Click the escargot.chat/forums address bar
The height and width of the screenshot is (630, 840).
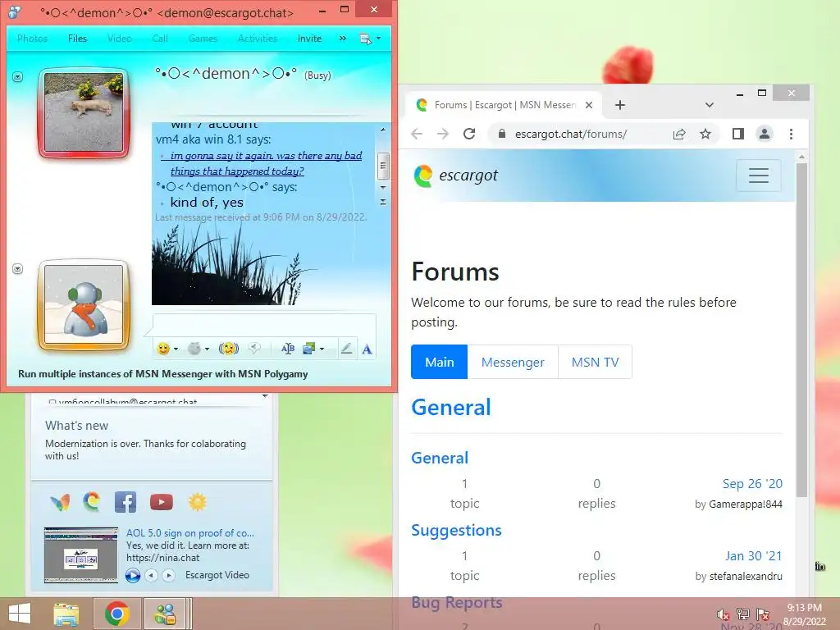pos(571,134)
